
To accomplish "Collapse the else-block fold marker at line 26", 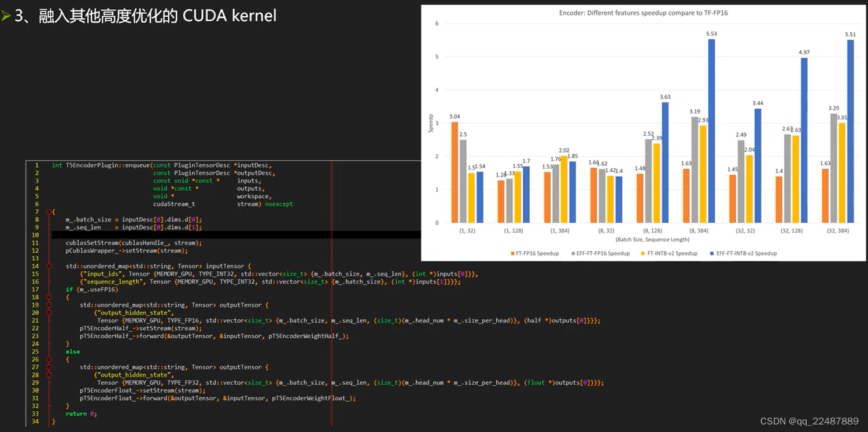I will click(x=49, y=359).
